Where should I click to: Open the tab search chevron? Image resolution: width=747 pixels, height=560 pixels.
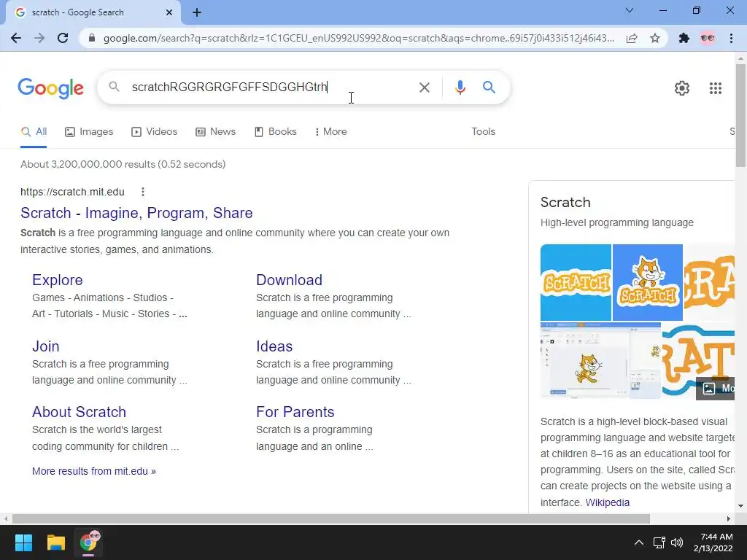[630, 10]
